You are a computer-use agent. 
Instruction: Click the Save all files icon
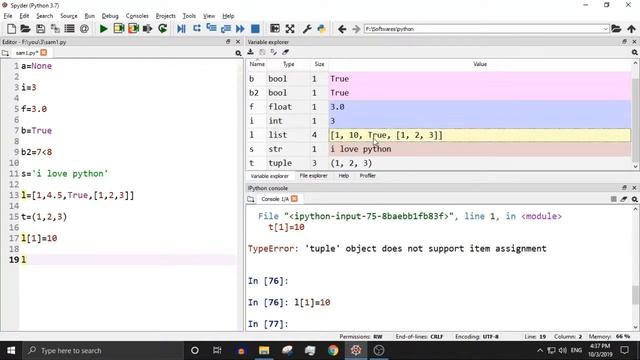[x=55, y=29]
